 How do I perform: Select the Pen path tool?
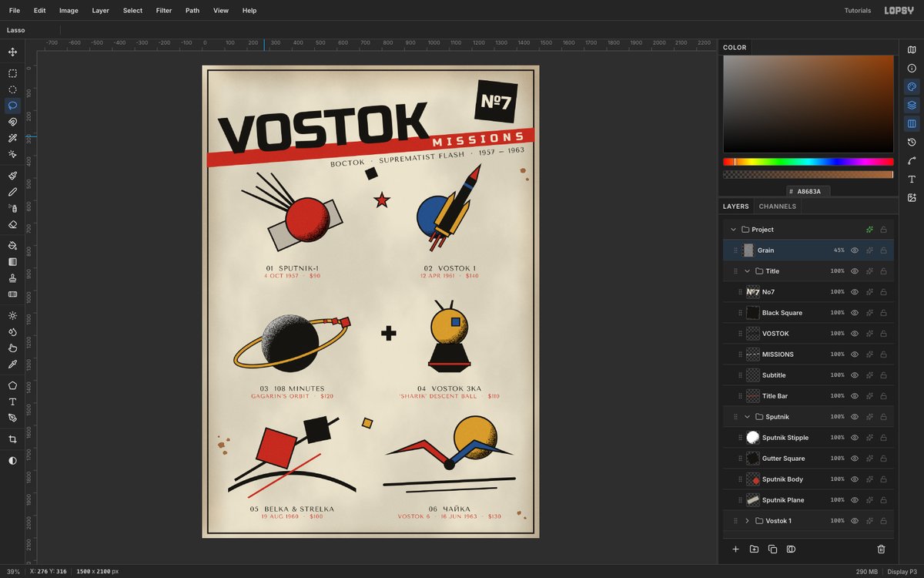pos(12,418)
